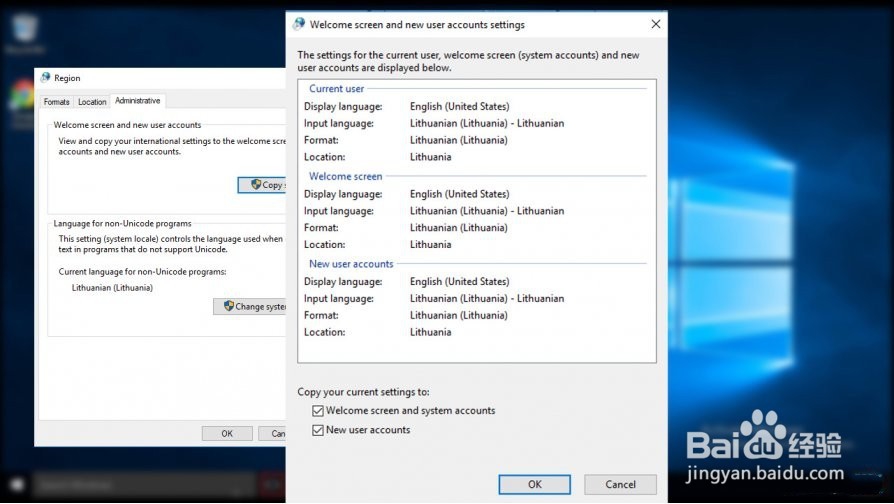Open the Chrome desktop shortcut
Image resolution: width=894 pixels, height=504 pixels.
click(x=22, y=95)
